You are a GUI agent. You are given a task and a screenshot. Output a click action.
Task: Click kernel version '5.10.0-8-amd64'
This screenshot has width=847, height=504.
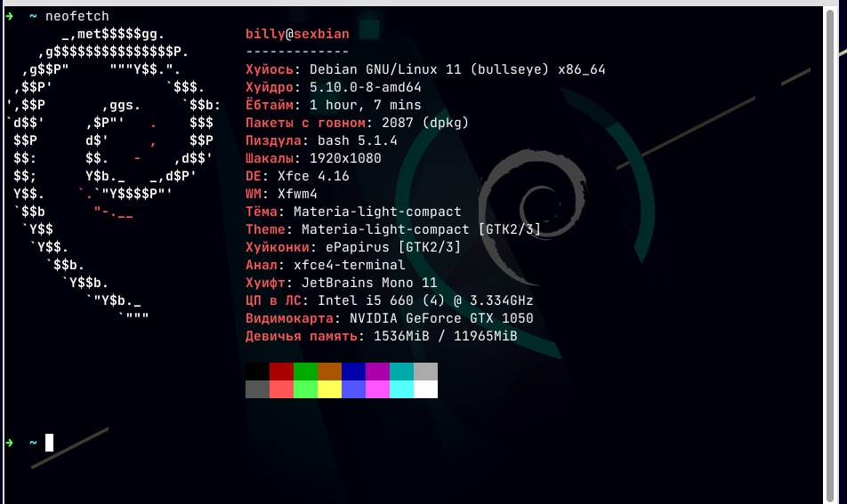click(x=365, y=87)
